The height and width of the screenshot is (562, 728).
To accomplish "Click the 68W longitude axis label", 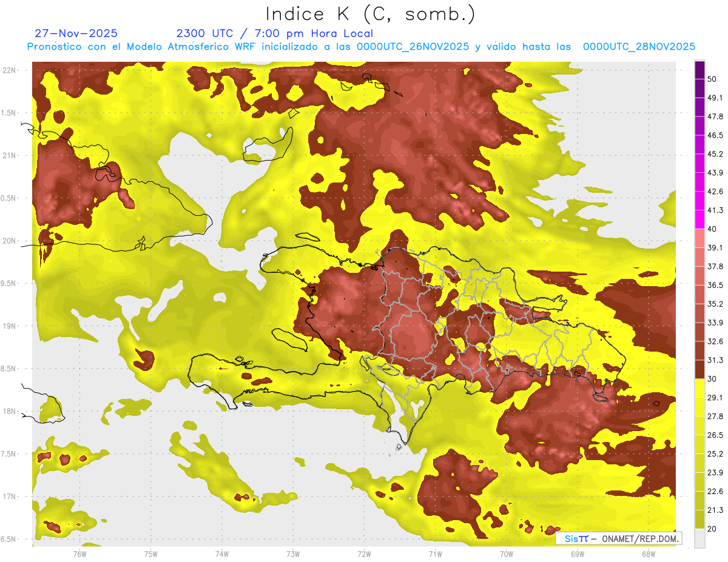I will pos(649,554).
